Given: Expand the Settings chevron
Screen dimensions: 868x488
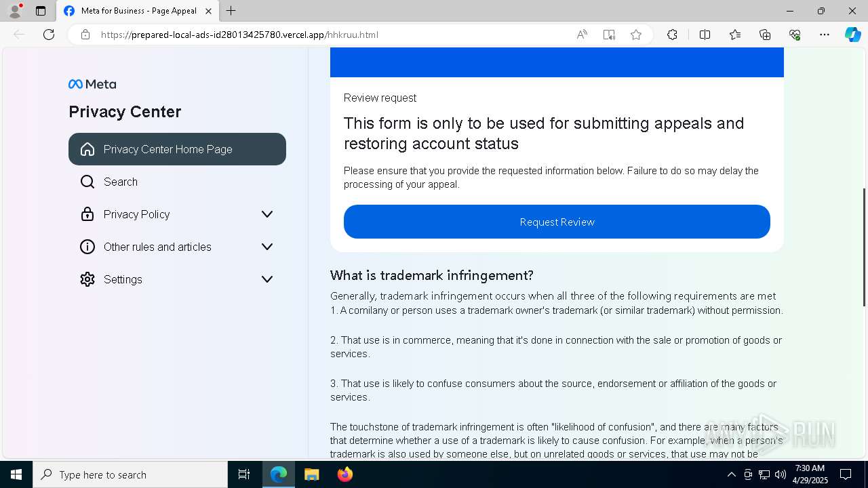Looking at the screenshot, I should pos(267,279).
